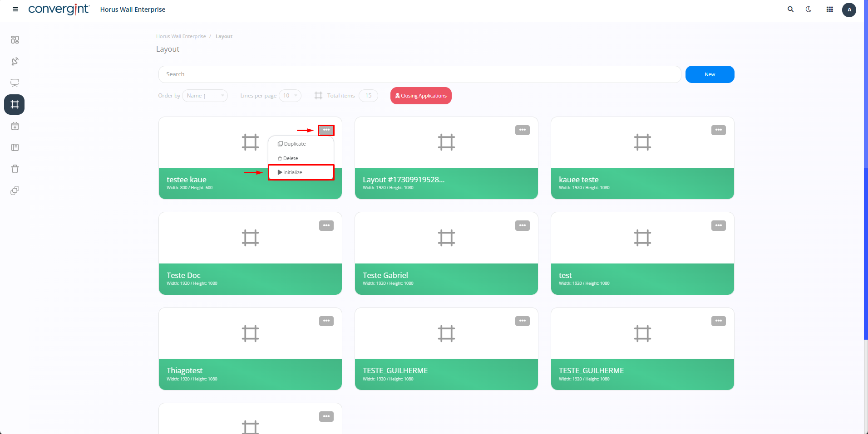
Task: Open the user avatar menu
Action: (x=849, y=10)
